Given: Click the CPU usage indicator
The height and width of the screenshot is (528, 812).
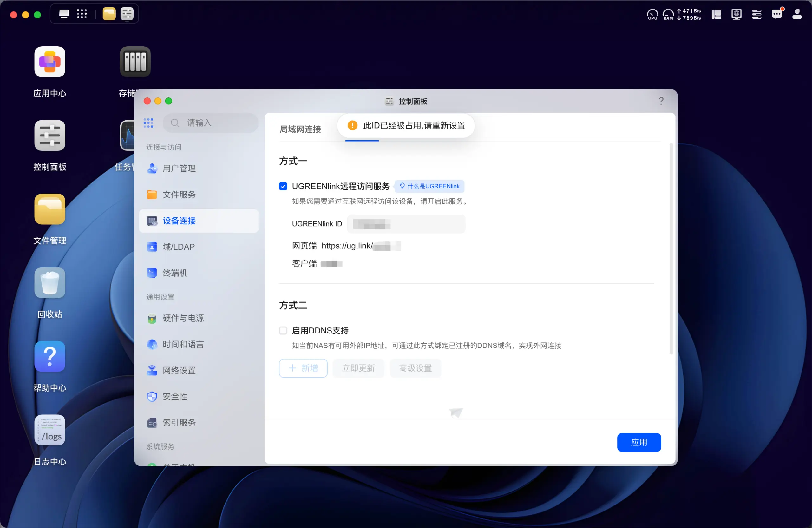Looking at the screenshot, I should [652, 14].
